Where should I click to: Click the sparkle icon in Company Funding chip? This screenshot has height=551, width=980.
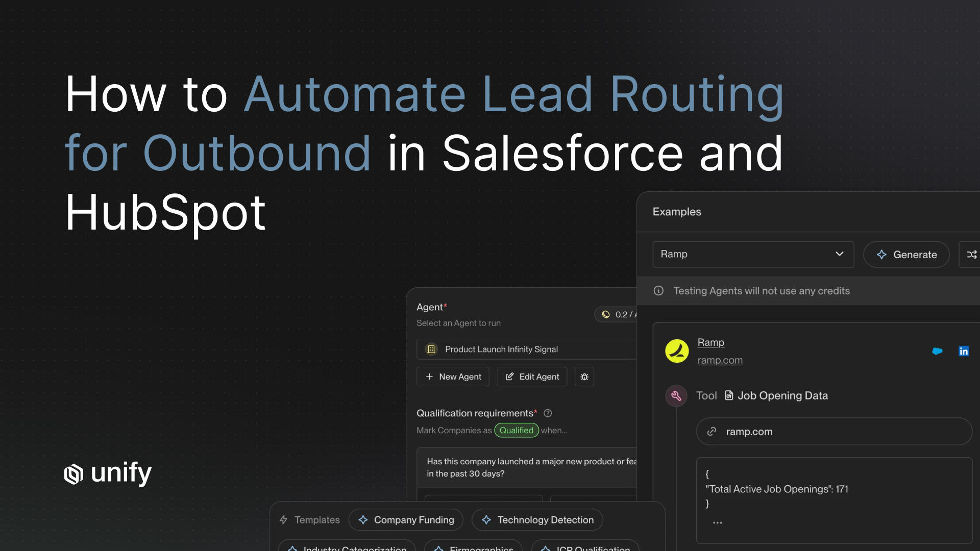coord(363,520)
